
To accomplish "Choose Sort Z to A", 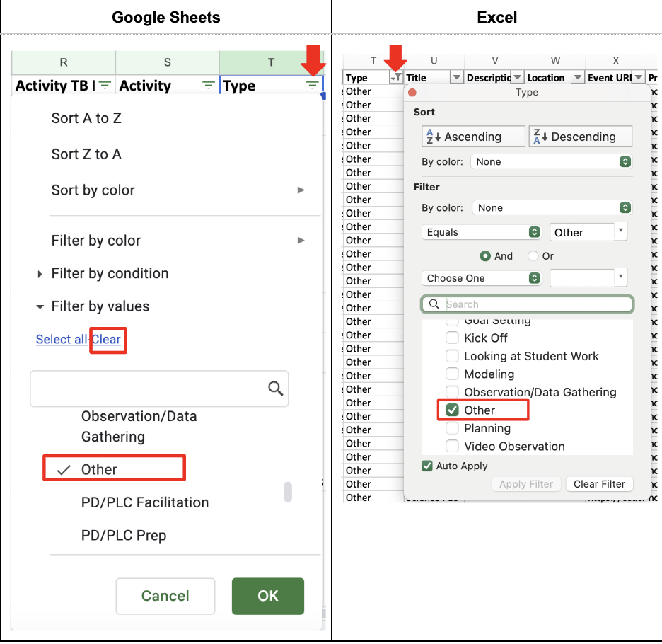I will 86,154.
